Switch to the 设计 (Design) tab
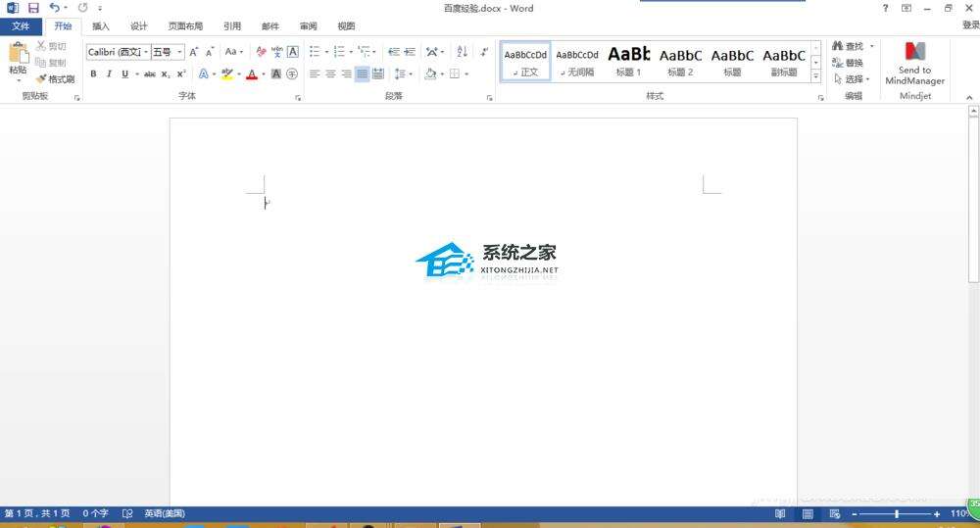The height and width of the screenshot is (528, 980). 139,26
